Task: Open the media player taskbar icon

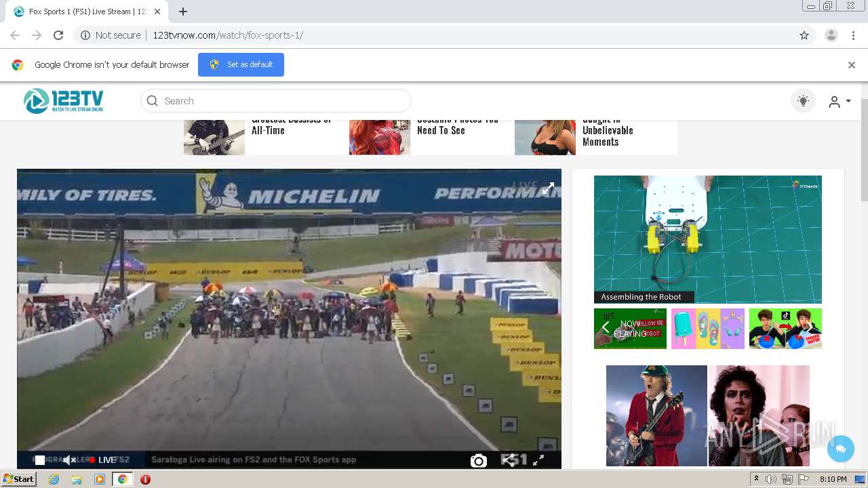Action: [100, 479]
